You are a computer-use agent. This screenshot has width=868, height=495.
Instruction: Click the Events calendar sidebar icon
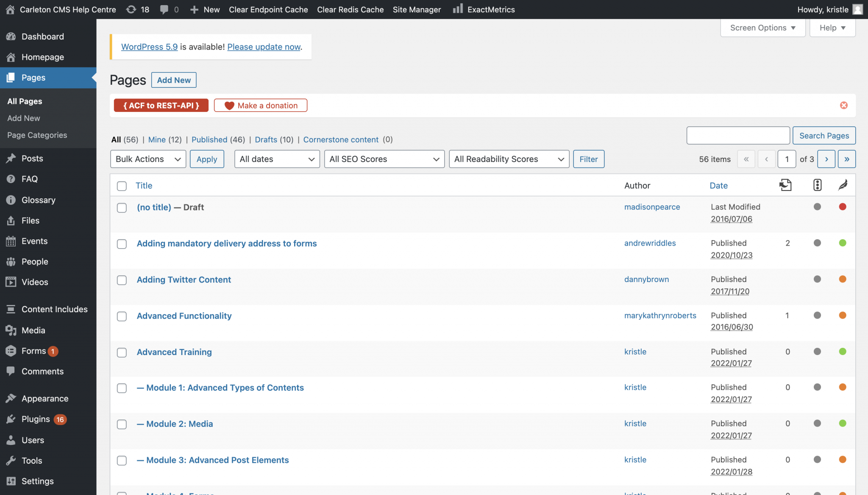point(11,241)
